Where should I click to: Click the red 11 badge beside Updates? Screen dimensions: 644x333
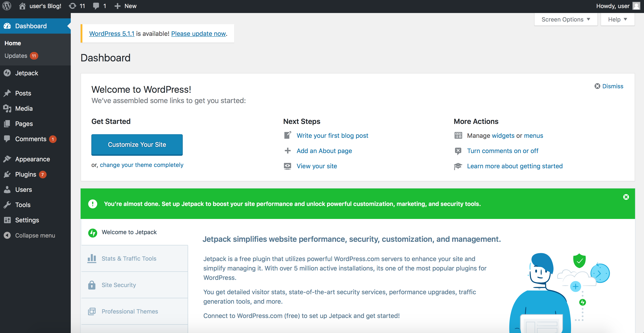point(34,56)
